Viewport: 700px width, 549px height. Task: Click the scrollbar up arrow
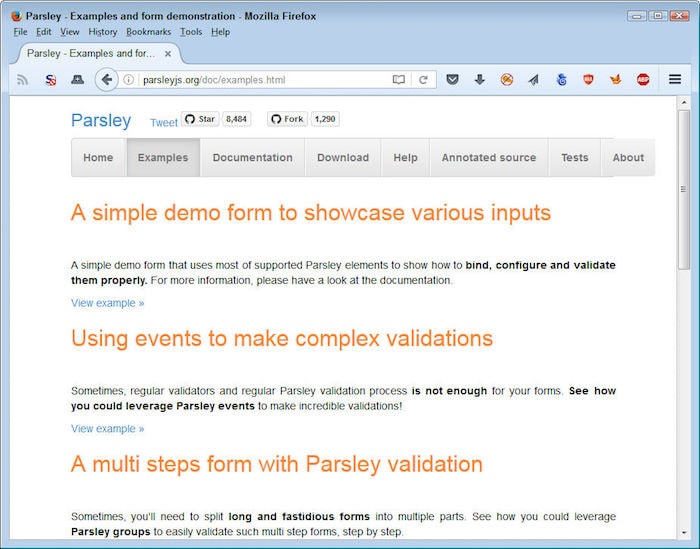683,102
